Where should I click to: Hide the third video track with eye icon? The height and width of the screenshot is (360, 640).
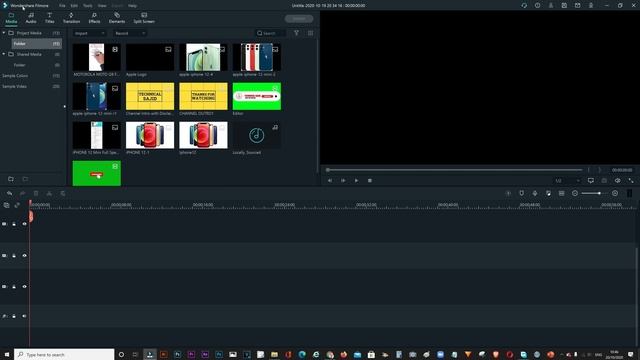[x=24, y=287]
